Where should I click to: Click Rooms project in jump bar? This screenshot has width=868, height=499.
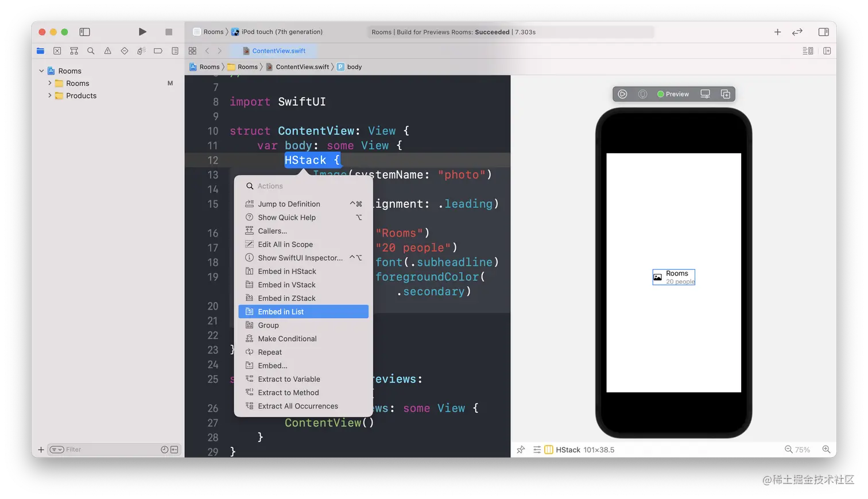click(205, 67)
